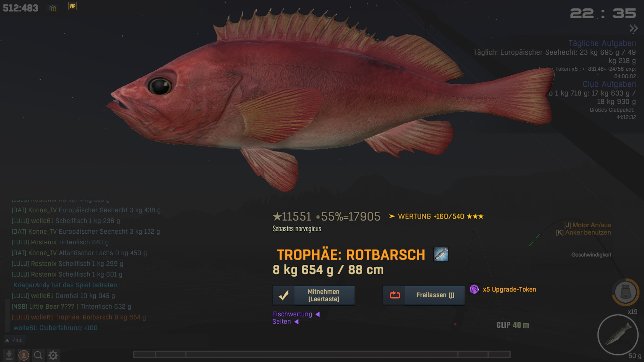Screen dimensions: 644x362
Task: Expand the Fischwertung arrow
Action: point(317,314)
